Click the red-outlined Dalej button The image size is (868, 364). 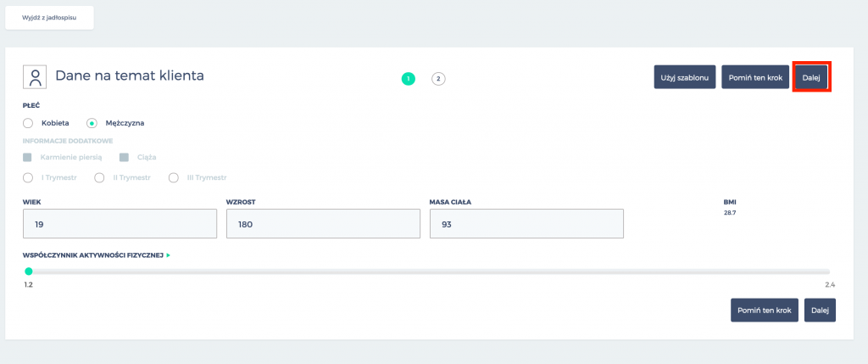pos(811,79)
